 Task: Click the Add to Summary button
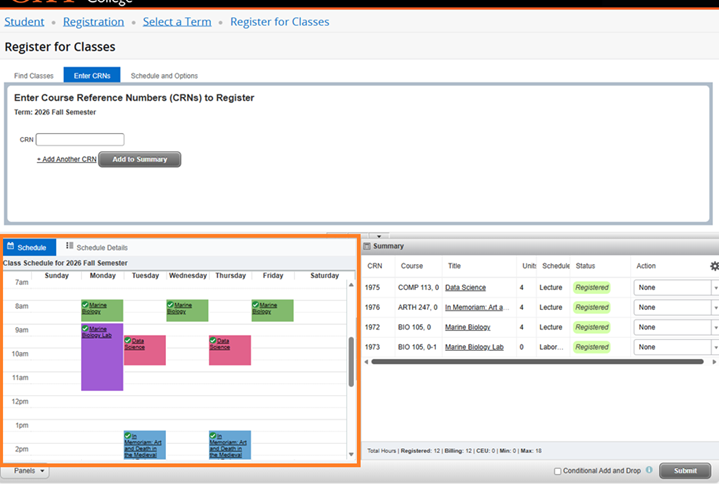coord(140,159)
